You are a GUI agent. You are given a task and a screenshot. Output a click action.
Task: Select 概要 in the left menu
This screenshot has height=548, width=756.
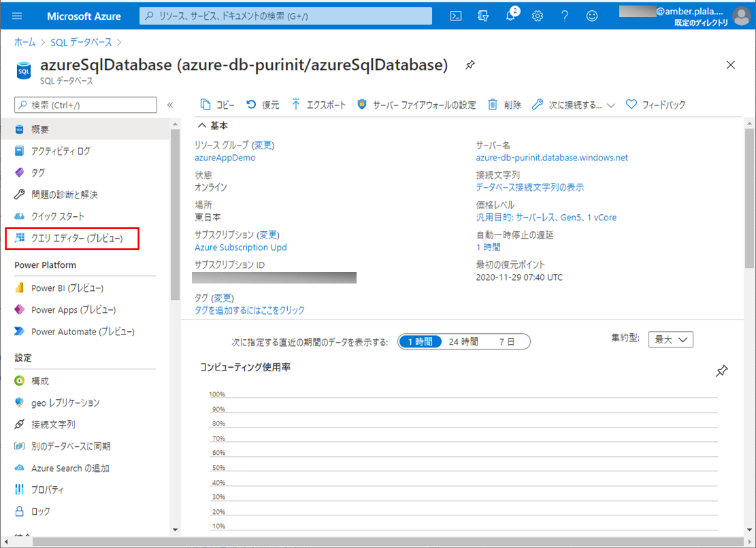85,129
